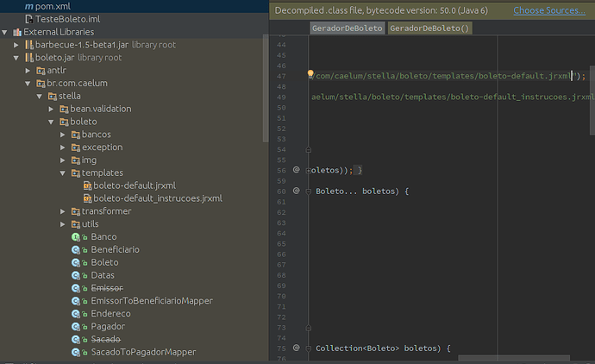Click the External Libraries library icon
The image size is (595, 364).
click(17, 32)
